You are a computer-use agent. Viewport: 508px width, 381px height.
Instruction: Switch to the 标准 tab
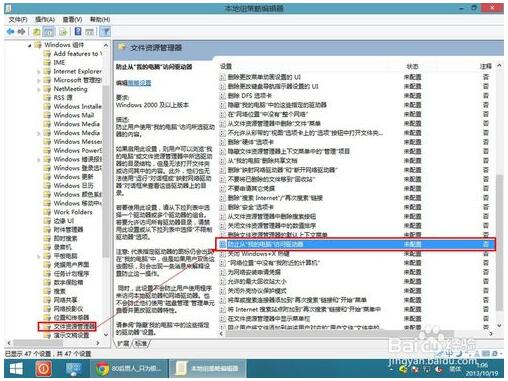[141, 343]
